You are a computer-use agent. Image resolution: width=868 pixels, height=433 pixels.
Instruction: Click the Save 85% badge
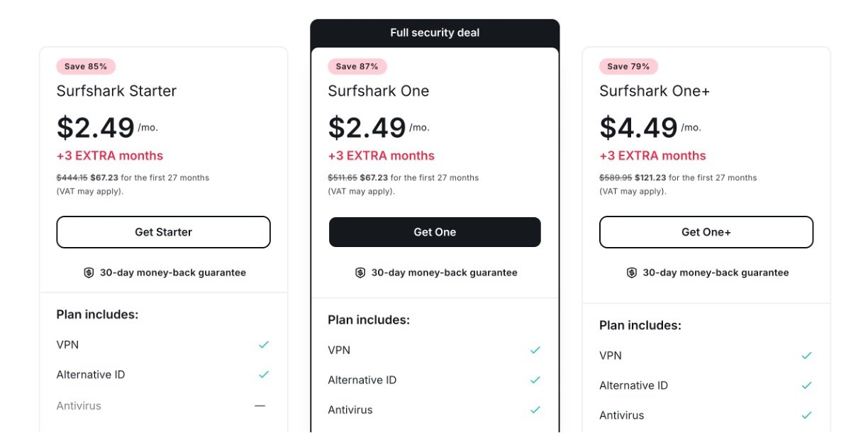point(86,67)
